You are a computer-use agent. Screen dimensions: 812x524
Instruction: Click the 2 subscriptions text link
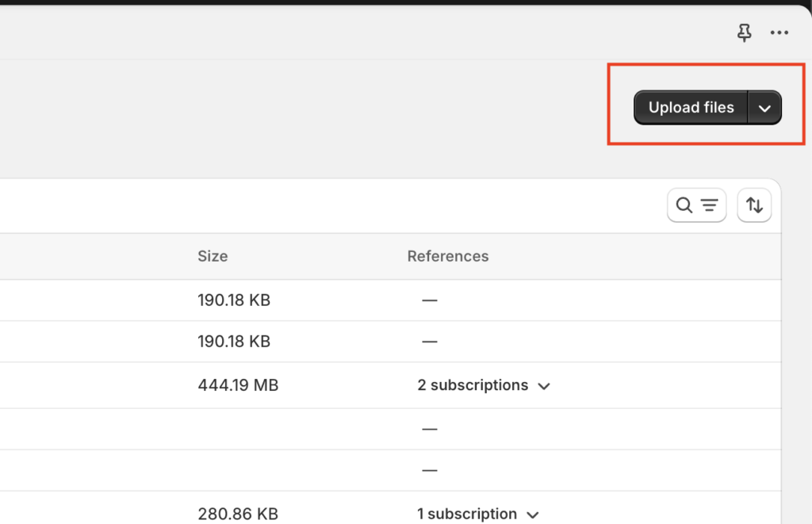(x=473, y=385)
